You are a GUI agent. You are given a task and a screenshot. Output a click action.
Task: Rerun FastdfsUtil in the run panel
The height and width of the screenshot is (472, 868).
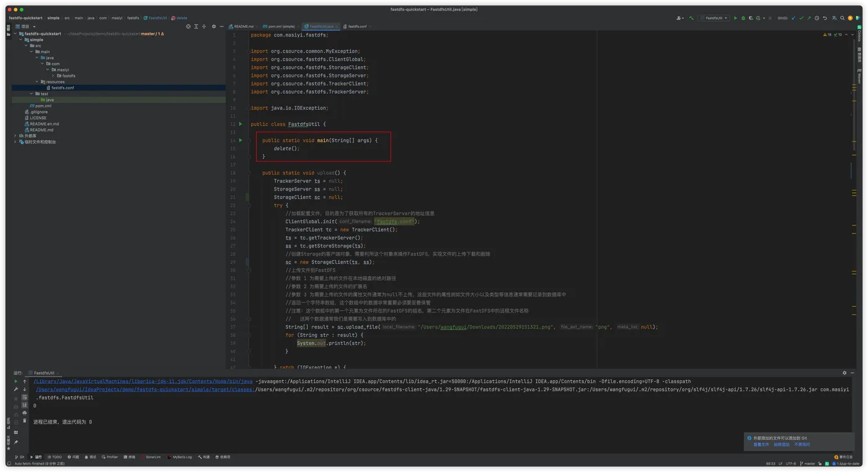(x=16, y=381)
